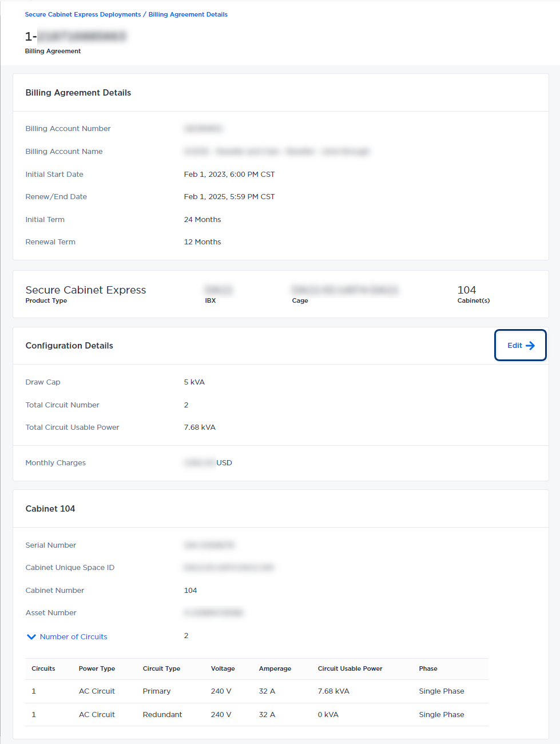The height and width of the screenshot is (744, 560).
Task: Click the Serial Number label
Action: pos(51,545)
